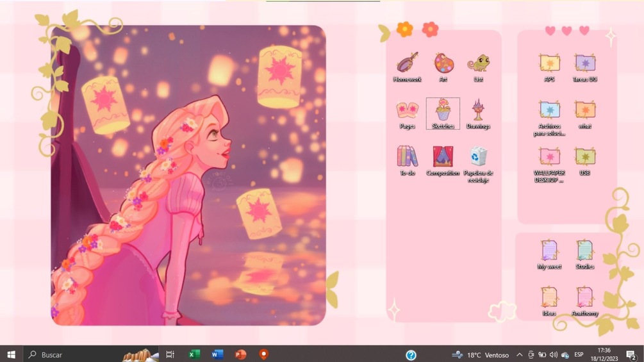The width and height of the screenshot is (644, 362).
Task: Launch Word from the taskbar
Action: pos(217,354)
